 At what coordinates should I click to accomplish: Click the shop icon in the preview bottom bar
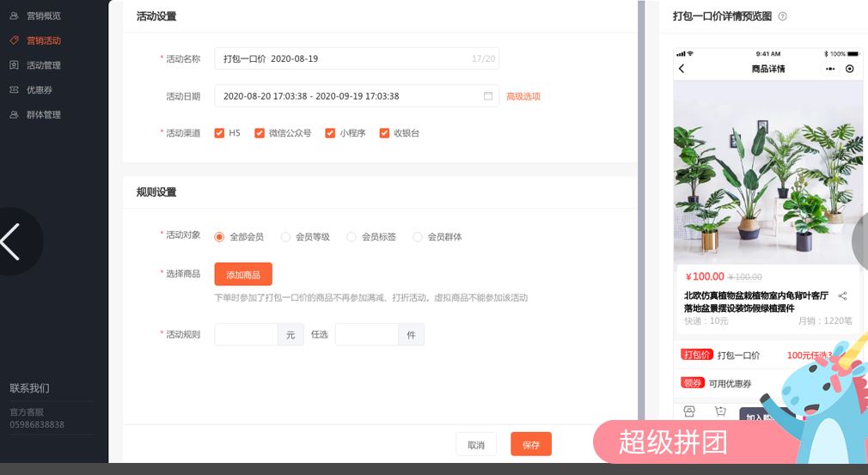[689, 411]
